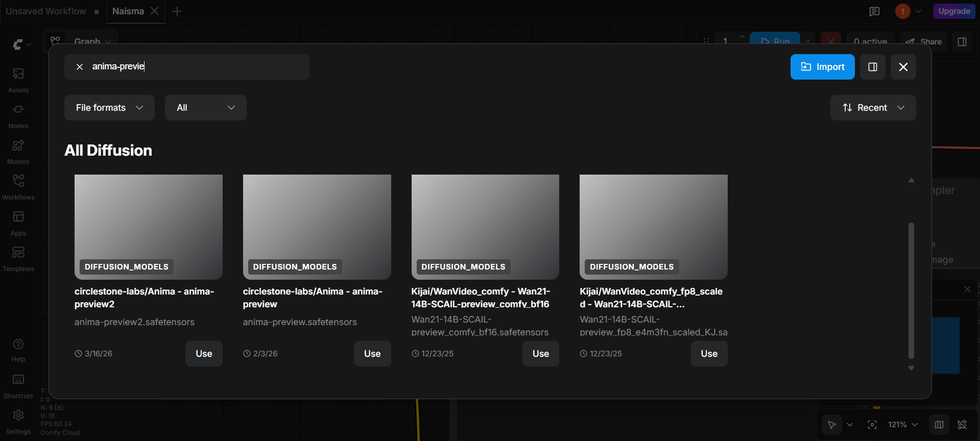This screenshot has height=441, width=980.
Task: Open the Recent sort order dropdown
Action: (x=873, y=108)
